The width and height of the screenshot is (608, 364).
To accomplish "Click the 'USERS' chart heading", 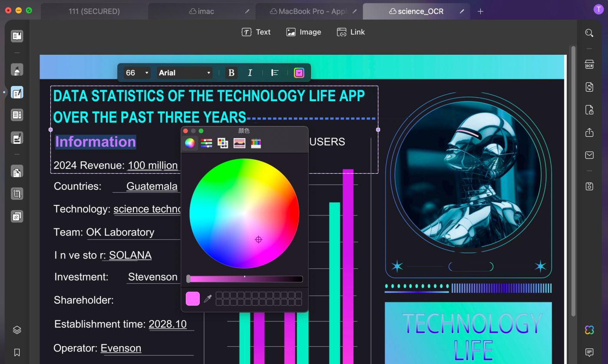I will click(x=327, y=142).
